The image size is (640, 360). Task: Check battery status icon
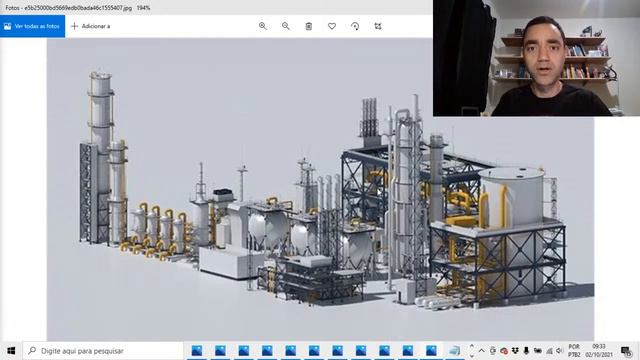[x=538, y=351]
